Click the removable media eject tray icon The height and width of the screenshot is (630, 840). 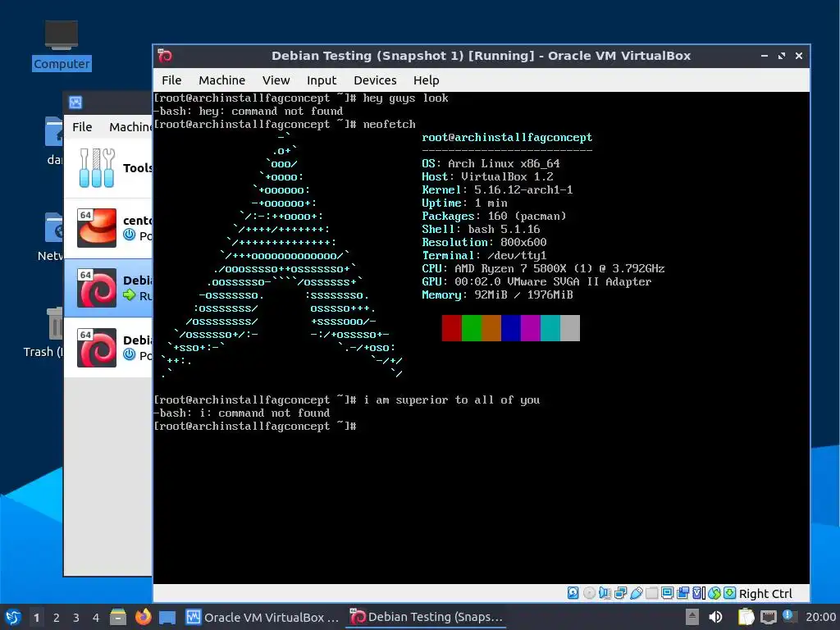(x=692, y=617)
